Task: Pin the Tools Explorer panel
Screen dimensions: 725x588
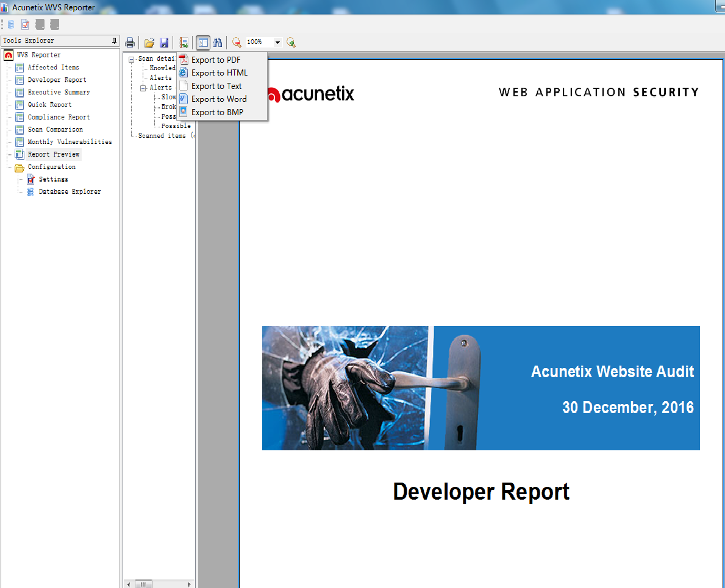Action: click(114, 41)
